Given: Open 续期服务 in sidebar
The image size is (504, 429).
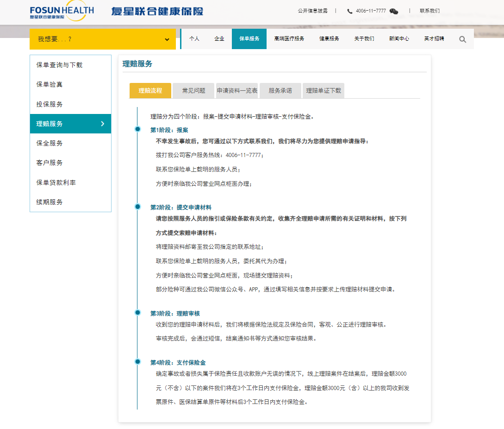Looking at the screenshot, I should (70, 202).
